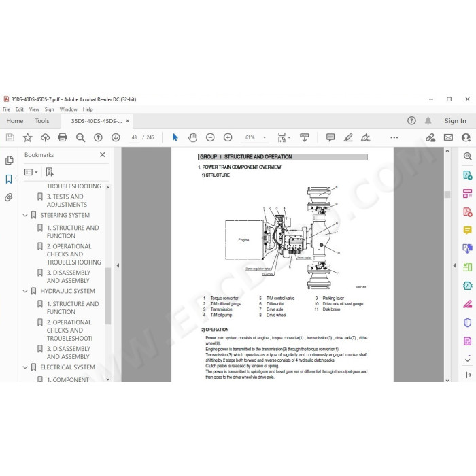The image size is (476, 476).
Task: Upload file to cloud icon
Action: click(x=46, y=137)
